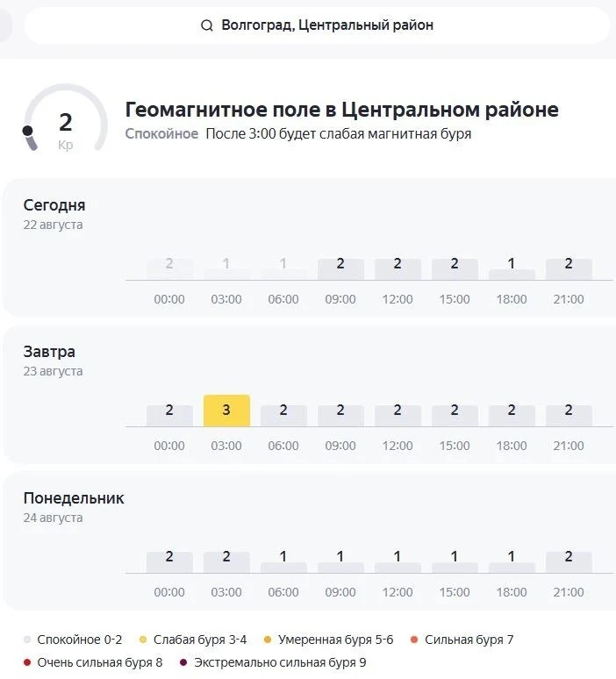Click the gray Спокойное 0-2 legend dot

pos(27,640)
